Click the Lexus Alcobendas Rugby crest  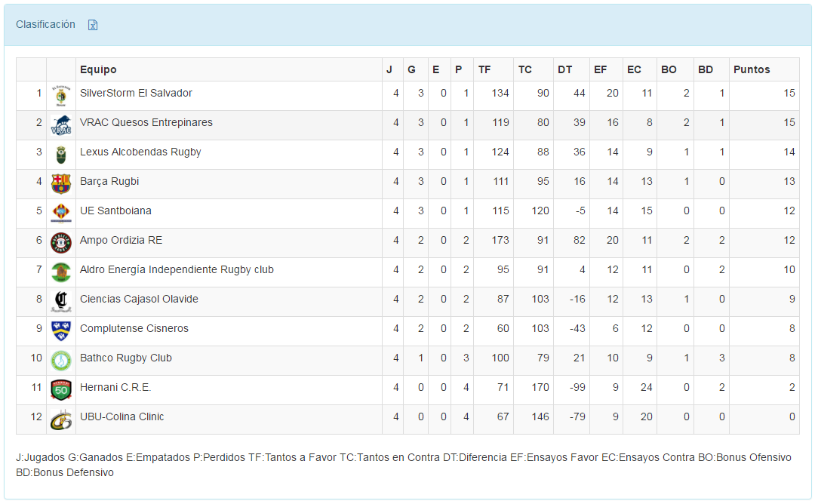60,155
